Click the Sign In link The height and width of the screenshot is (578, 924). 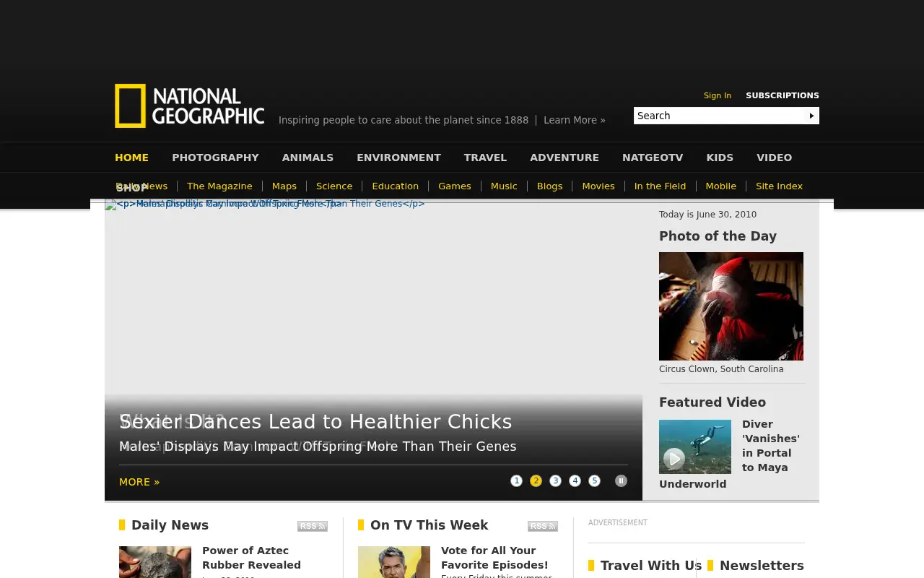tap(718, 95)
